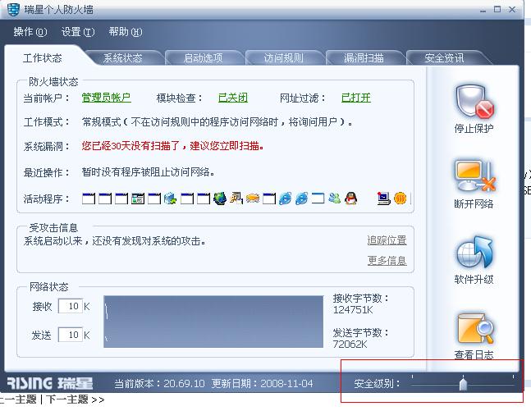Click the blue cube with green arrow icon
531x420 pixels.
[x=170, y=199]
